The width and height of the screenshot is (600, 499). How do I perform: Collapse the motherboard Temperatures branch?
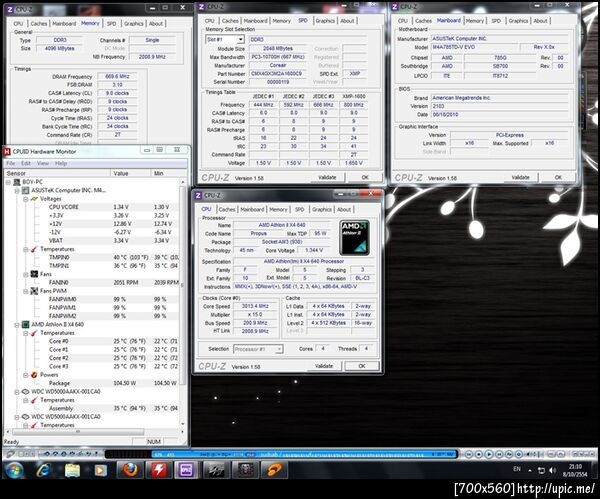pyautogui.click(x=25, y=250)
